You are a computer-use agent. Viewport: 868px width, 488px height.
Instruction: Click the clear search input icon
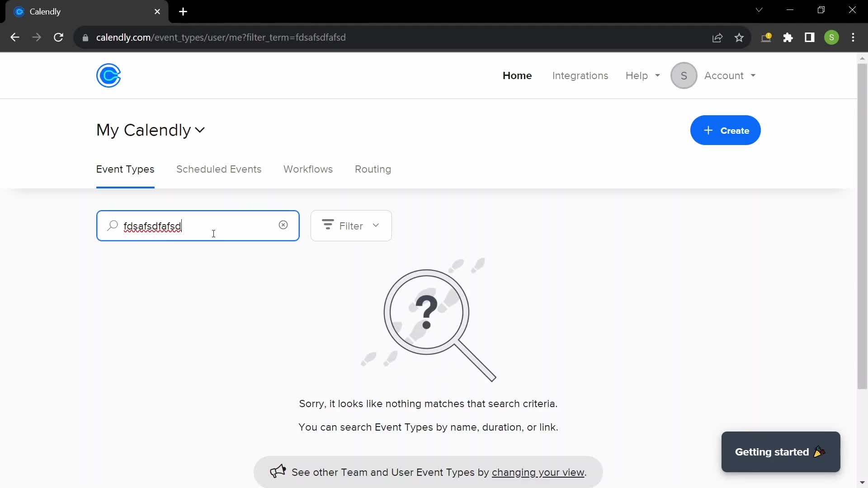pyautogui.click(x=283, y=225)
